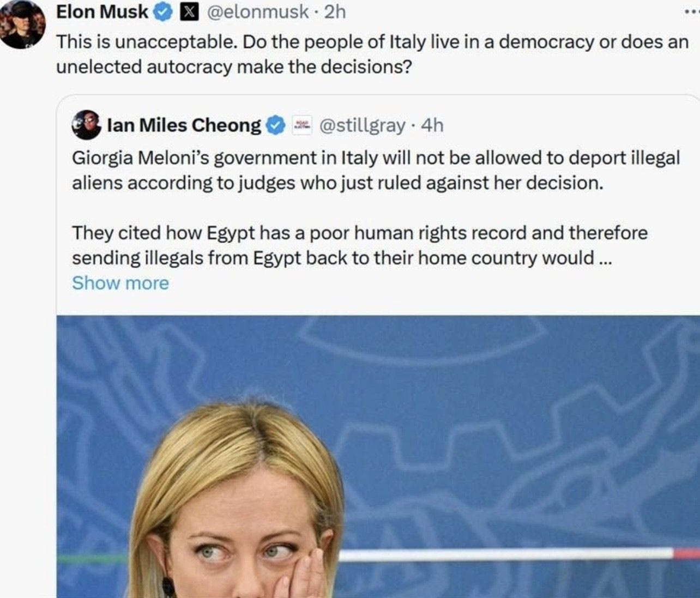Click verified badge beside Ian Miles Cheong

click(276, 125)
